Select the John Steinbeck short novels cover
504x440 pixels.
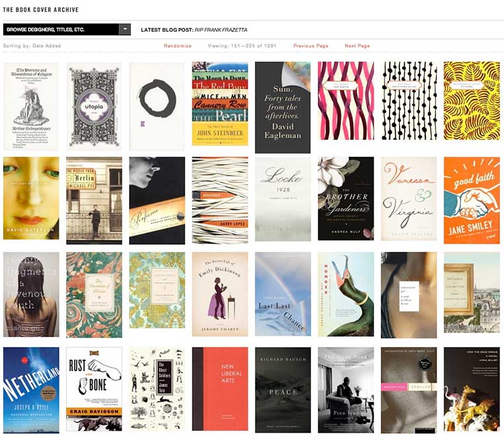click(x=220, y=104)
